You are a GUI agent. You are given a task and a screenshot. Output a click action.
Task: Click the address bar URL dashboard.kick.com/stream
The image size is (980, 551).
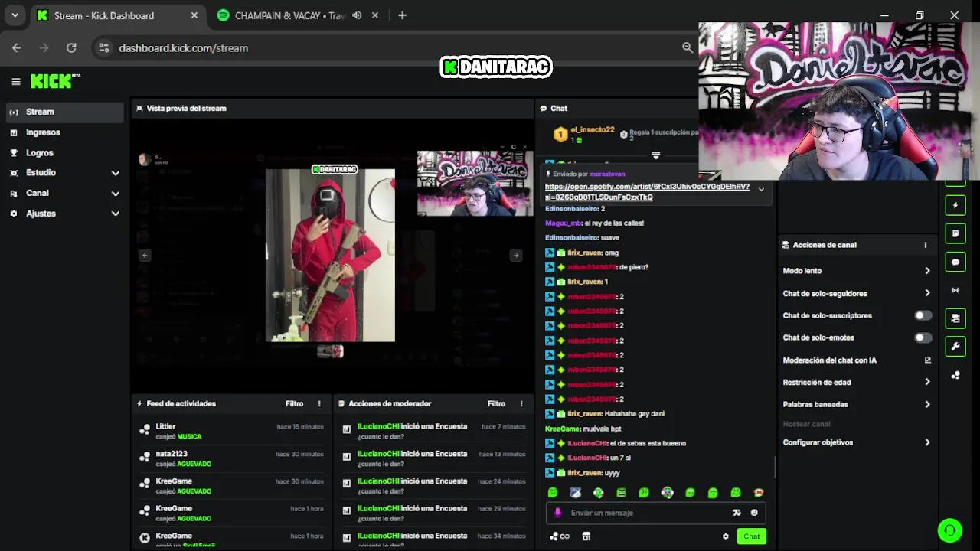184,47
